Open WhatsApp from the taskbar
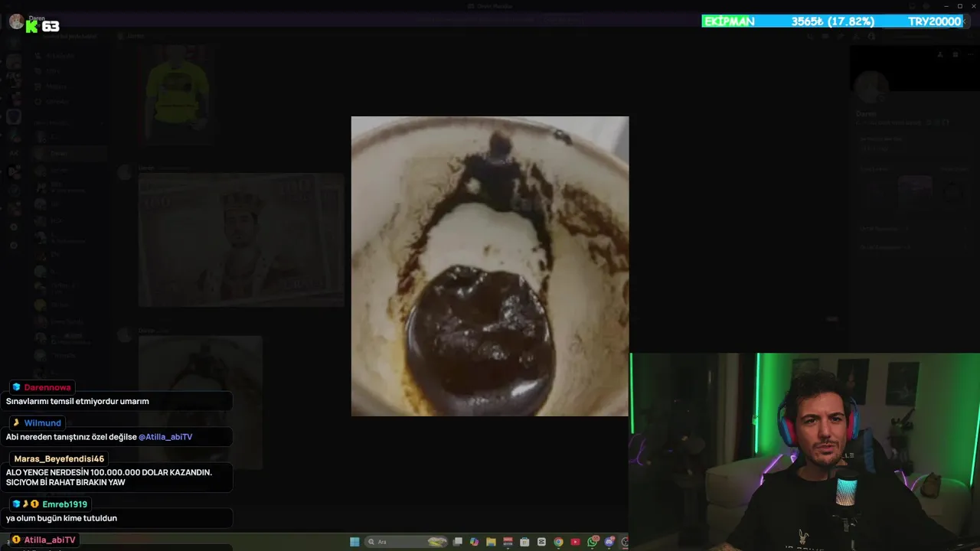Viewport: 980px width, 551px height. [x=593, y=542]
